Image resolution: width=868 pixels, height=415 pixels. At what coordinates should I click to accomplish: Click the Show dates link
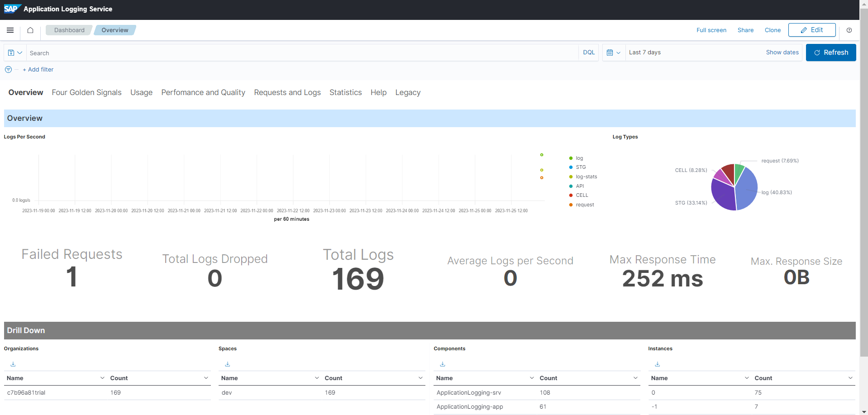782,52
